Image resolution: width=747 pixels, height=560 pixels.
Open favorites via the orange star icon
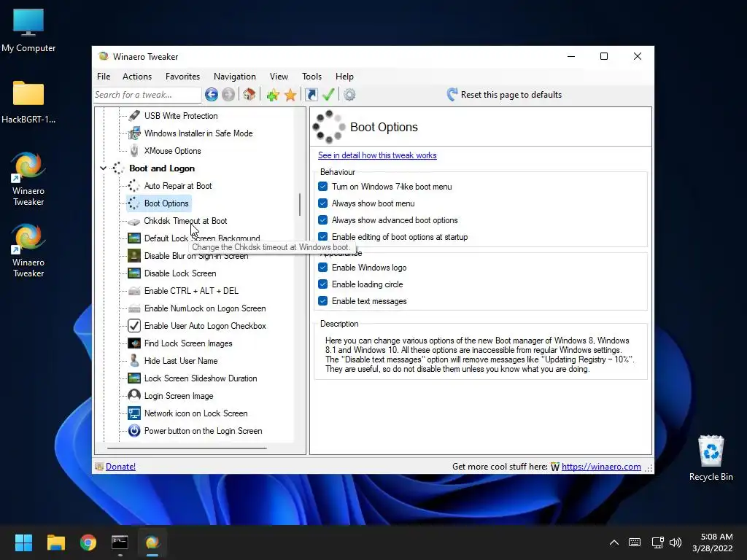click(x=290, y=95)
